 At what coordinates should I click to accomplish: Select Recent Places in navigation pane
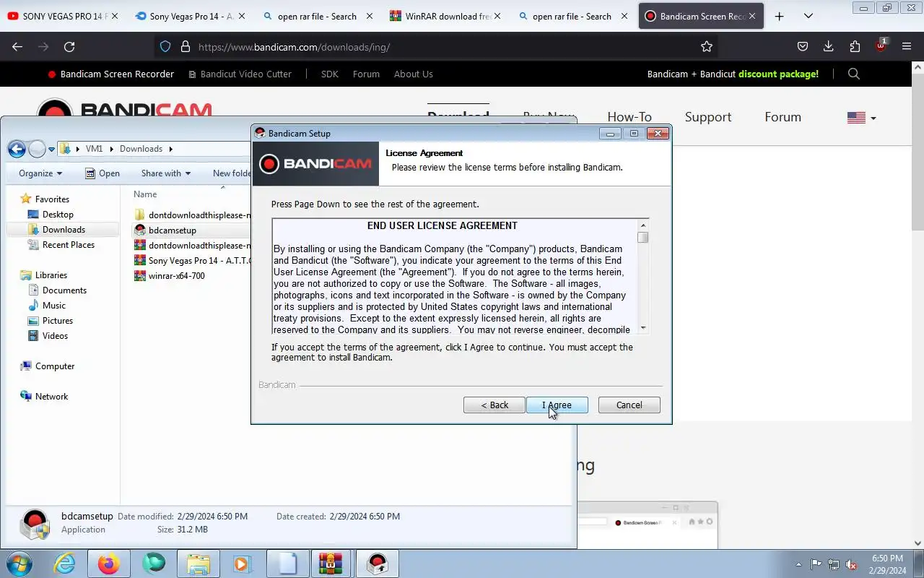(x=68, y=245)
